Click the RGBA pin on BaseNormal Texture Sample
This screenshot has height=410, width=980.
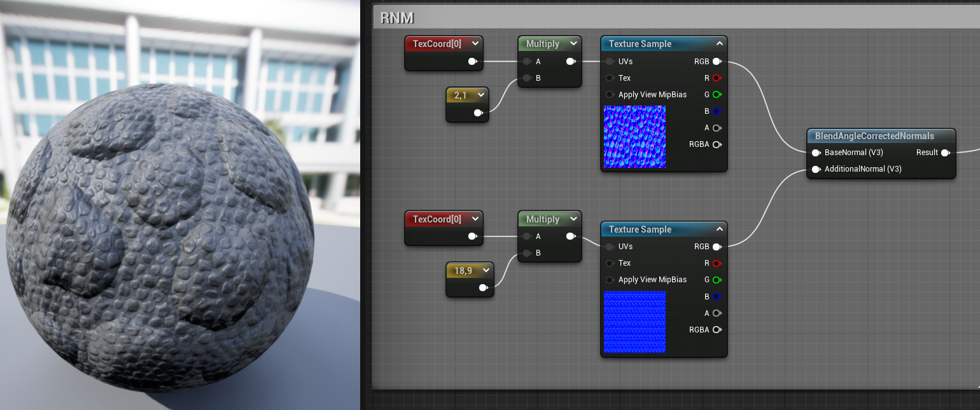click(x=717, y=144)
